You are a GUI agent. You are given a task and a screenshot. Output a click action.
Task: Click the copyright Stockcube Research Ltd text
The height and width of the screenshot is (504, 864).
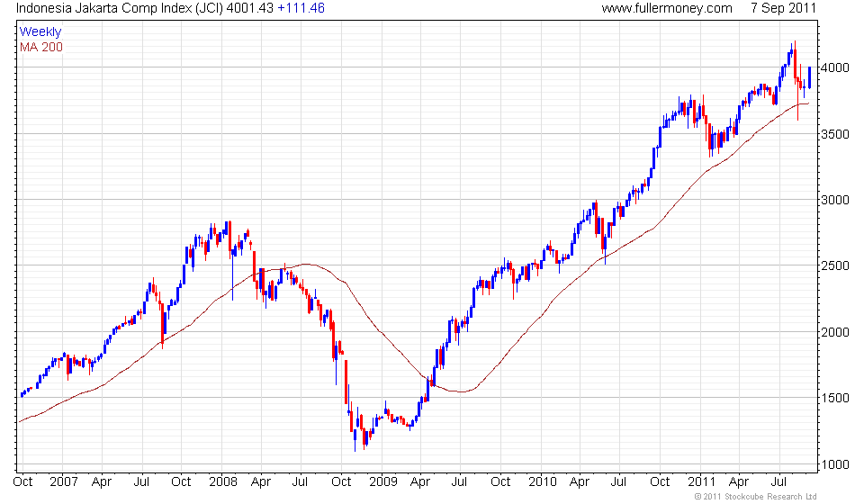(755, 497)
